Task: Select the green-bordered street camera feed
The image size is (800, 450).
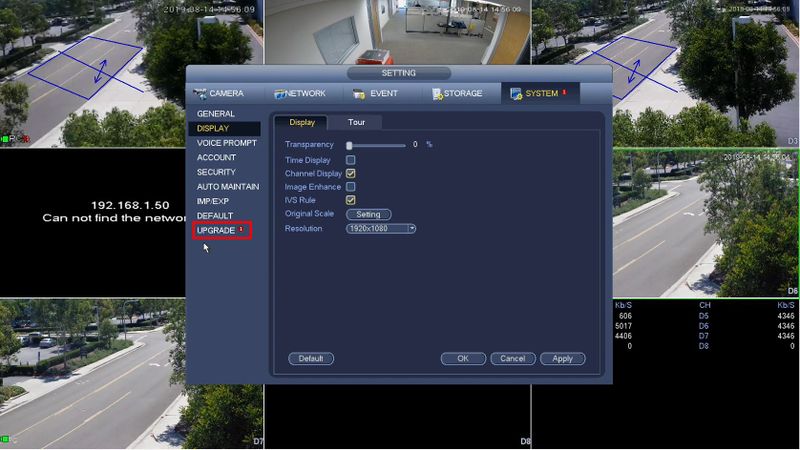Action: point(706,223)
